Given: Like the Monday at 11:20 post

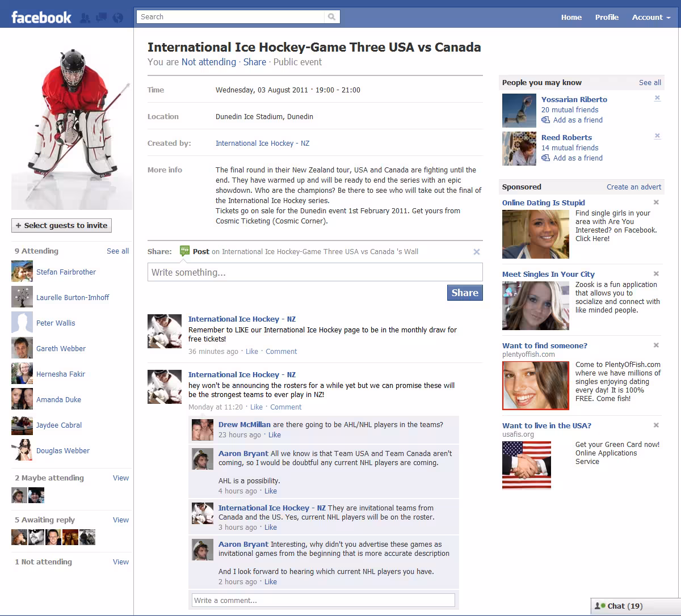Looking at the screenshot, I should [257, 407].
